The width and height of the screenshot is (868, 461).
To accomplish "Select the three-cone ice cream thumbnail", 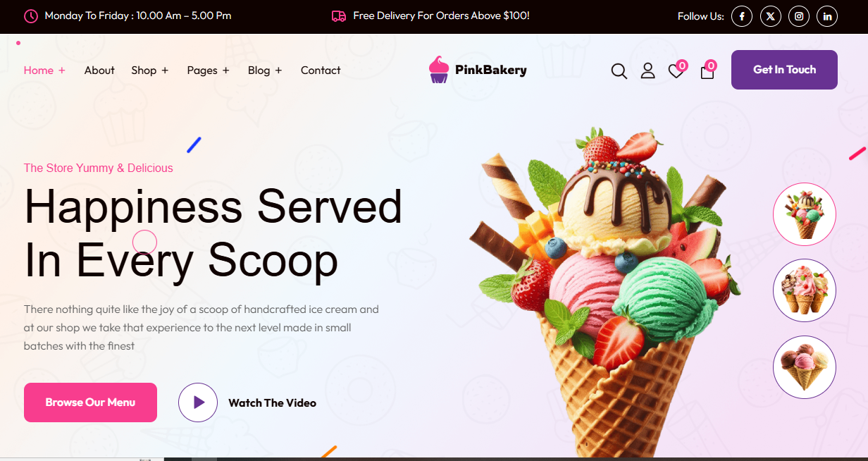I will coord(805,290).
